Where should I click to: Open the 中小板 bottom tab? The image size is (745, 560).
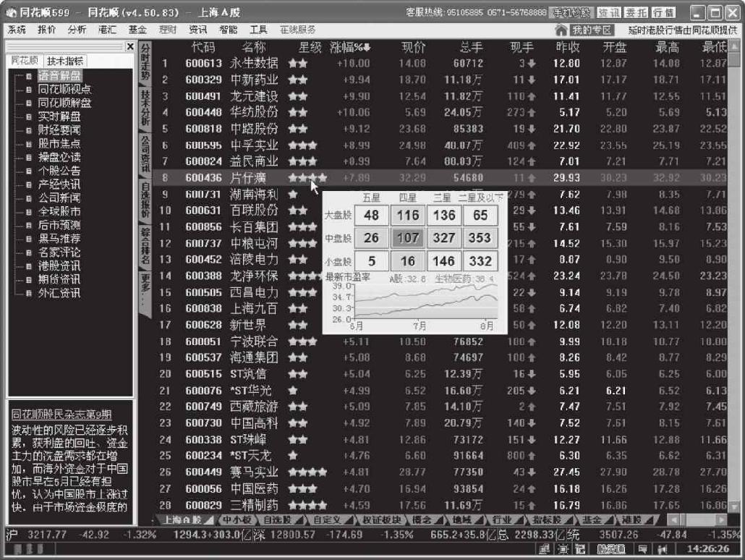tap(236, 520)
